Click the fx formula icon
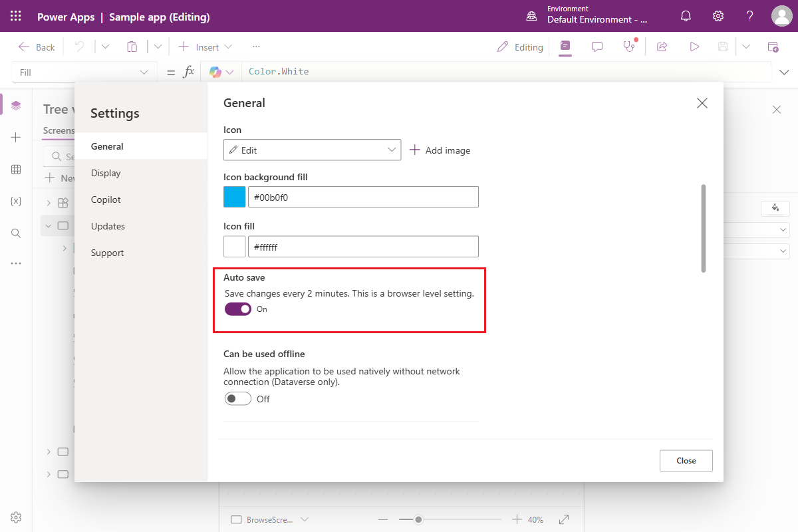Viewport: 798px width, 532px height. click(189, 72)
